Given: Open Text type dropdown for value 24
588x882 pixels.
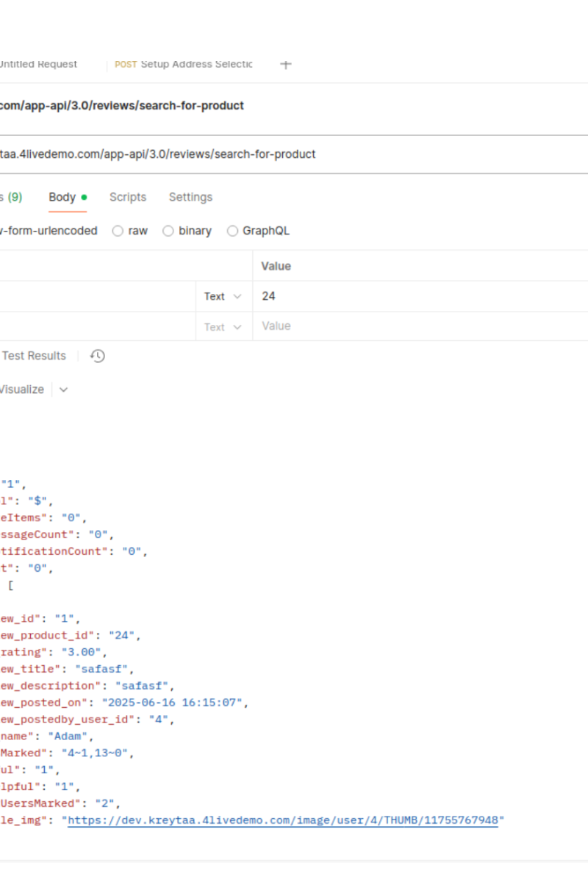Looking at the screenshot, I should [x=223, y=296].
